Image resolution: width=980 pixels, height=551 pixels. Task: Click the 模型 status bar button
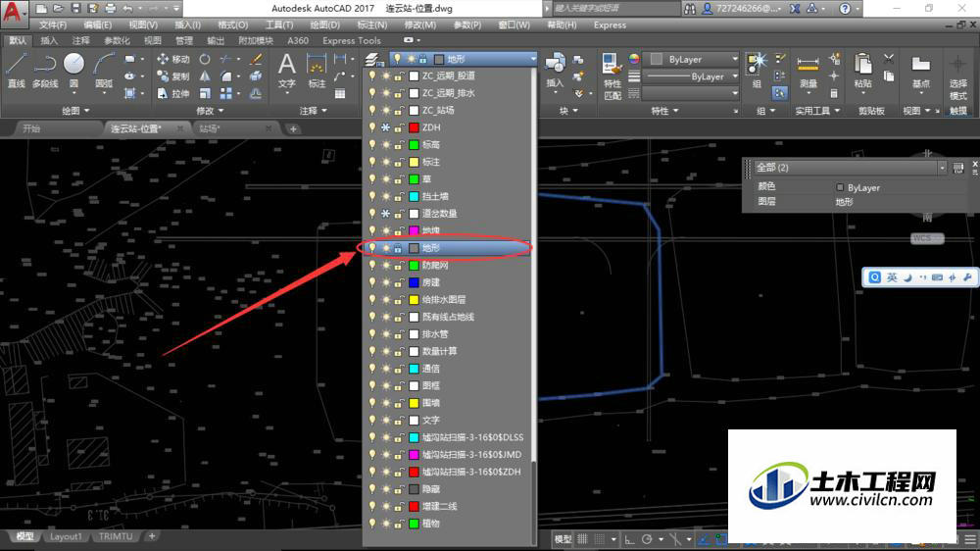(x=563, y=539)
